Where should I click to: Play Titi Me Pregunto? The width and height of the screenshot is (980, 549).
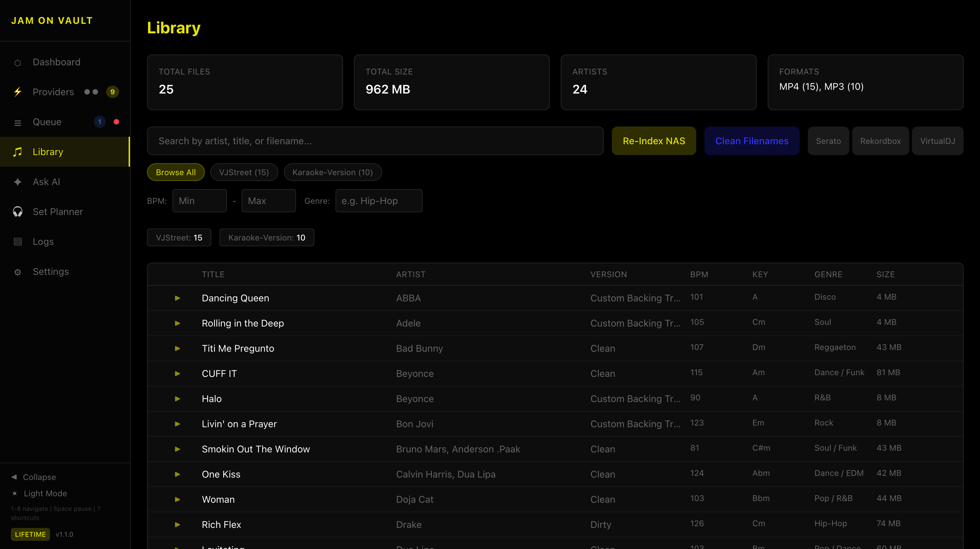[x=177, y=348]
